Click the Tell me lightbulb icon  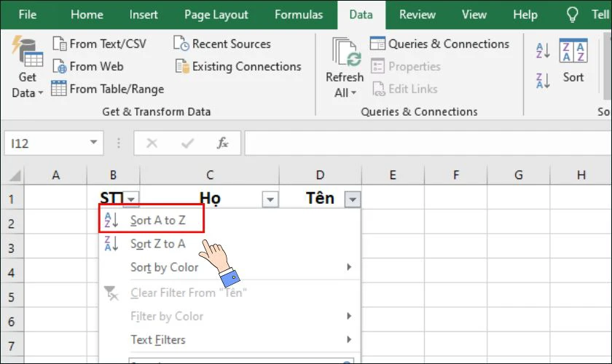click(572, 15)
